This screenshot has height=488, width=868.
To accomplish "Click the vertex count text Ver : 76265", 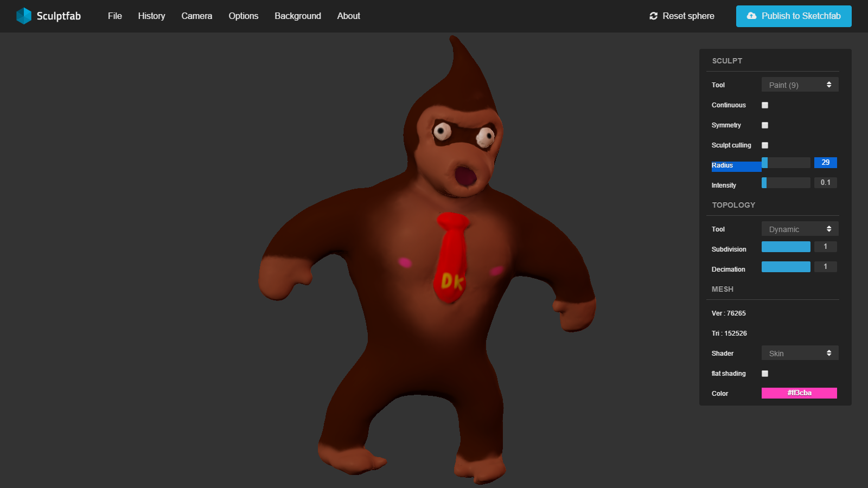I will (x=729, y=313).
